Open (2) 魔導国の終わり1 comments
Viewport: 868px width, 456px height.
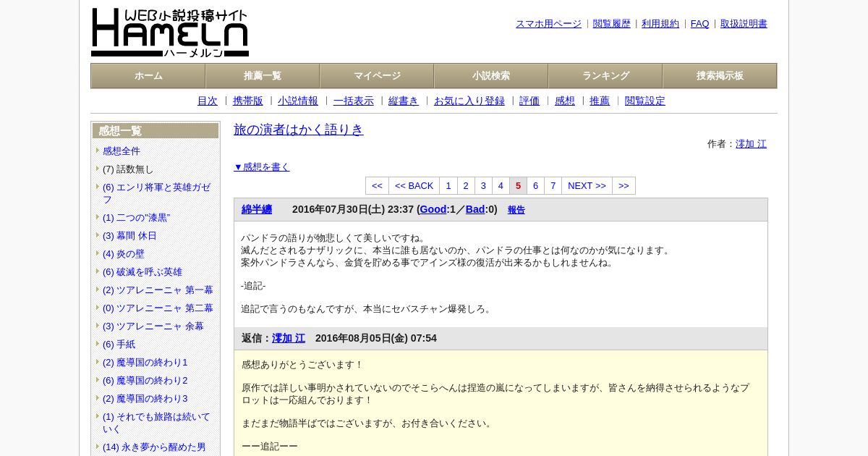[x=145, y=363]
